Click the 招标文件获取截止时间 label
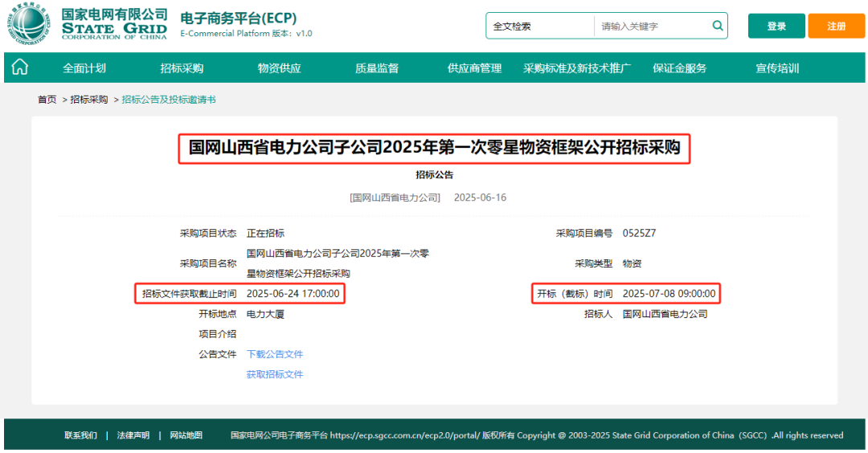 tap(190, 294)
